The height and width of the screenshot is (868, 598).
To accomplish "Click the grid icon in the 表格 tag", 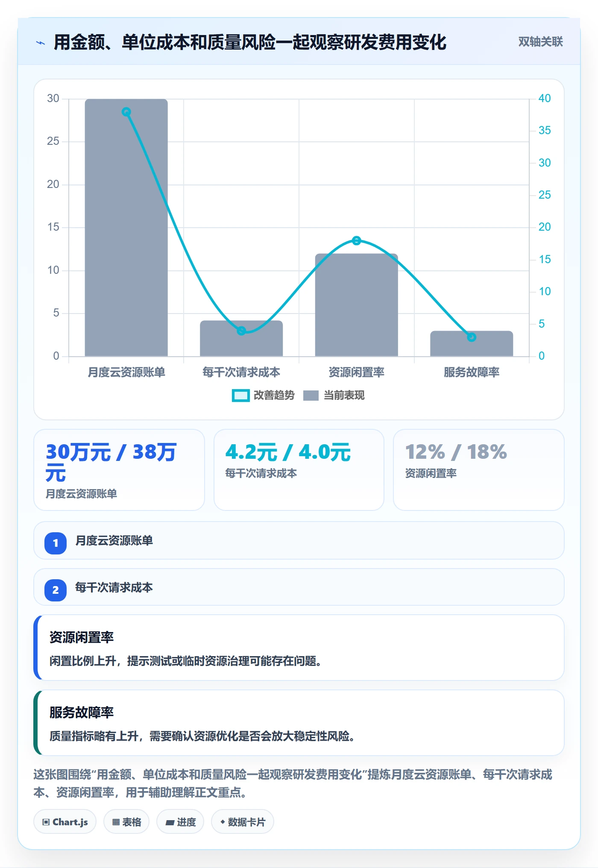I will pyautogui.click(x=116, y=822).
